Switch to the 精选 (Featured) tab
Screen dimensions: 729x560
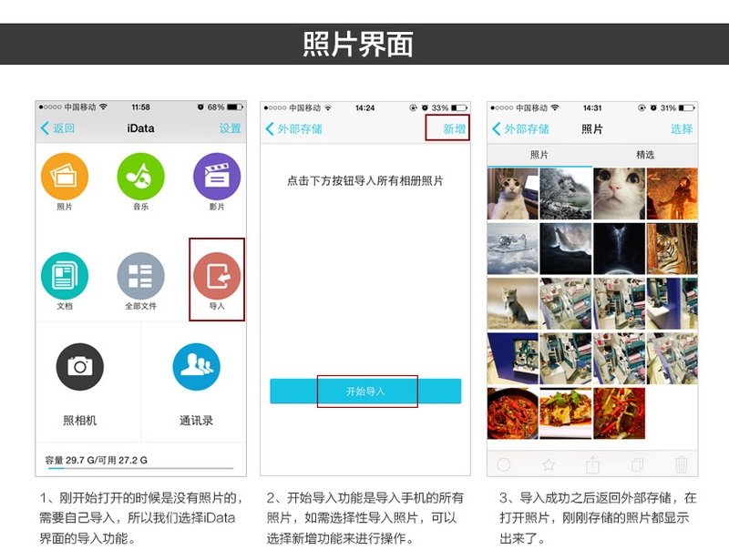[x=645, y=155]
